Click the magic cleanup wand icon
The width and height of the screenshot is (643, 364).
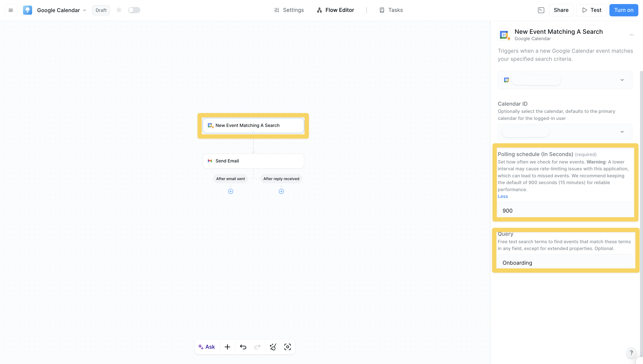coord(273,347)
